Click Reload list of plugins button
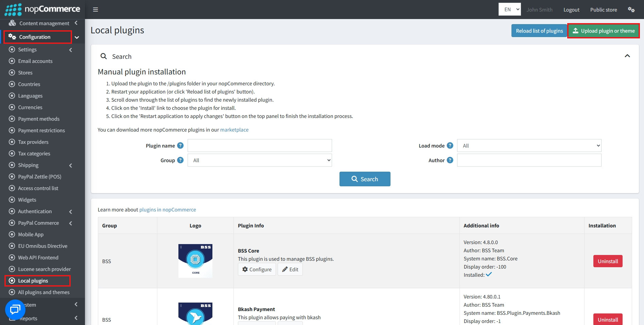 coord(539,31)
